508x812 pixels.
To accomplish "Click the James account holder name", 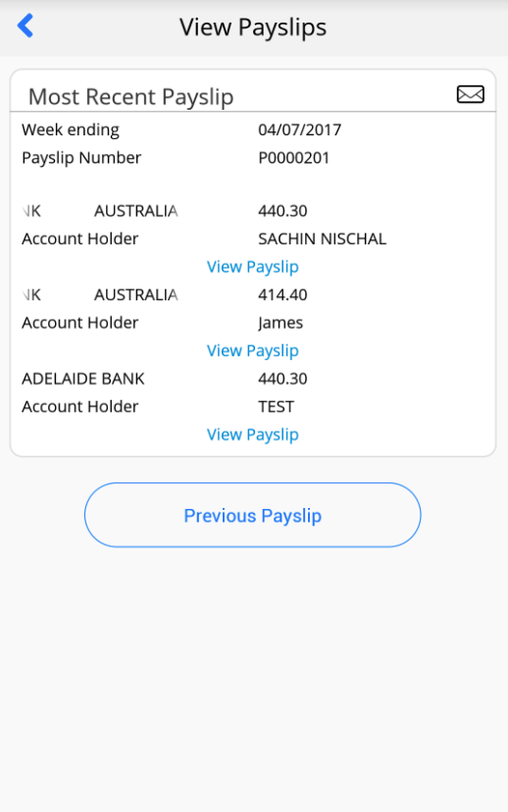I will pos(280,324).
